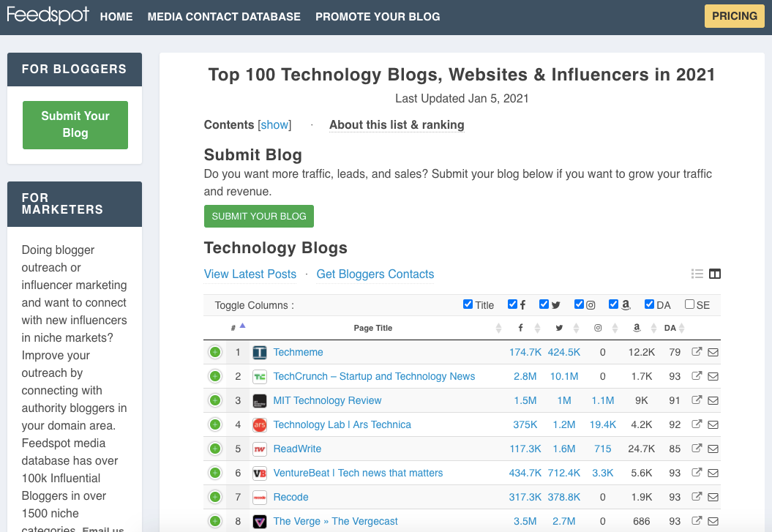Open VentureBeat | Tech news that matters link
Image resolution: width=772 pixels, height=532 pixels.
(358, 473)
